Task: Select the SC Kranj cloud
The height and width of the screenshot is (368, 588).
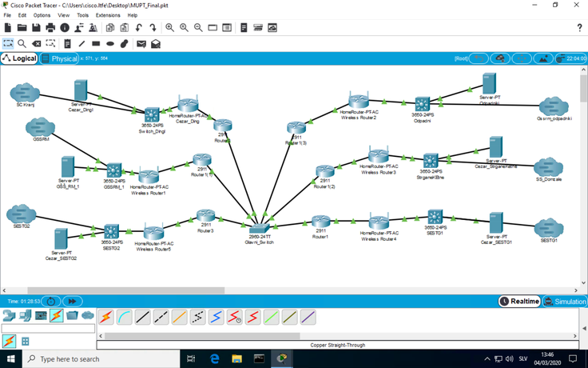Action: [x=25, y=93]
